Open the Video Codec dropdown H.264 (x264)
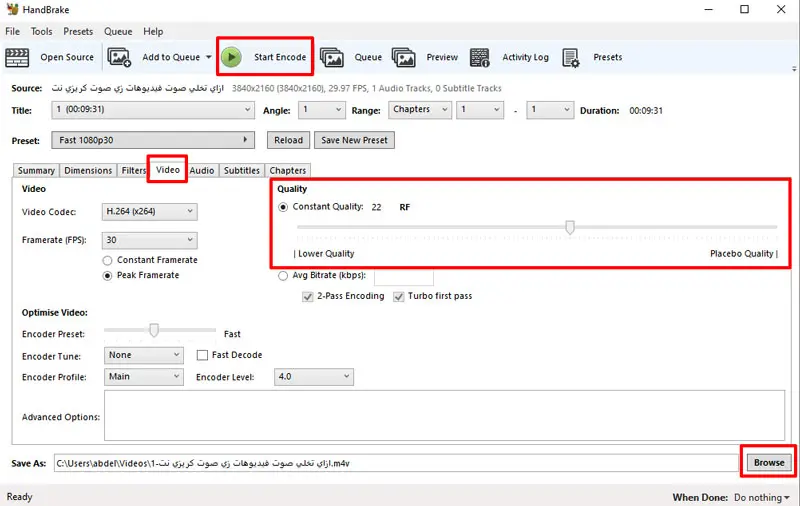The width and height of the screenshot is (800, 506). [149, 212]
